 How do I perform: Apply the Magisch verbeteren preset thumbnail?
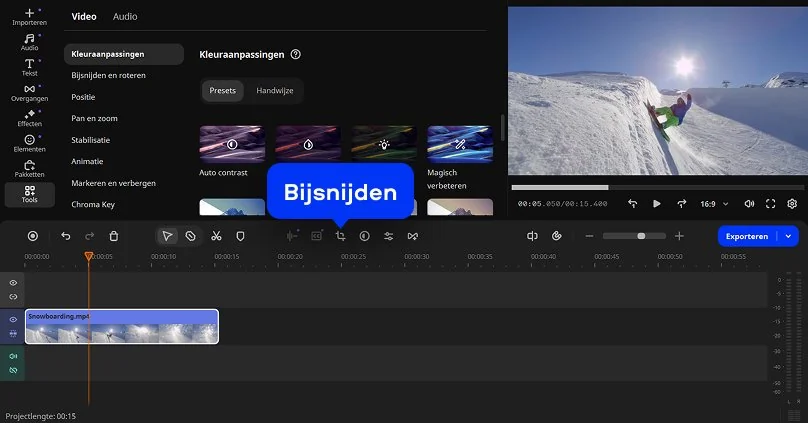(x=460, y=144)
